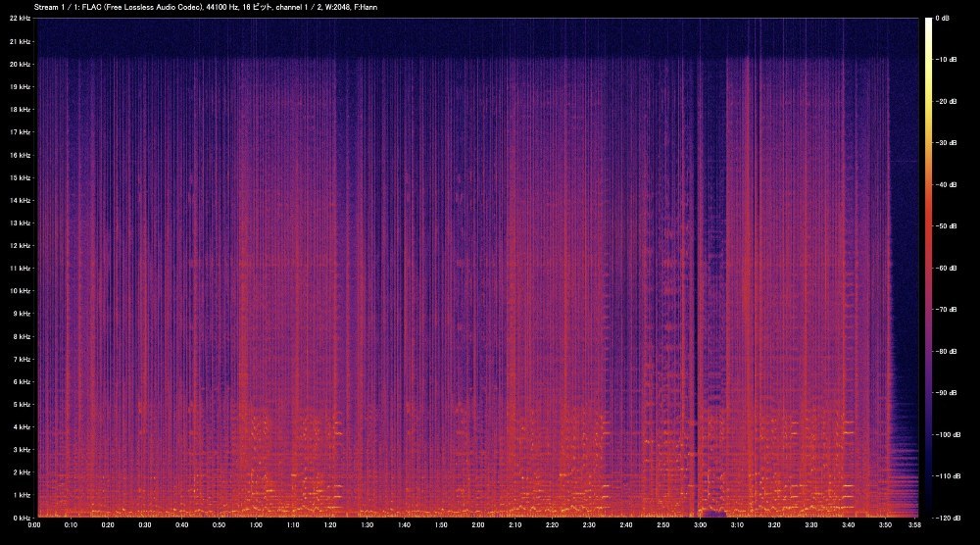This screenshot has width=980, height=545.
Task: Click the "0:00" time axis label
Action: click(x=33, y=525)
